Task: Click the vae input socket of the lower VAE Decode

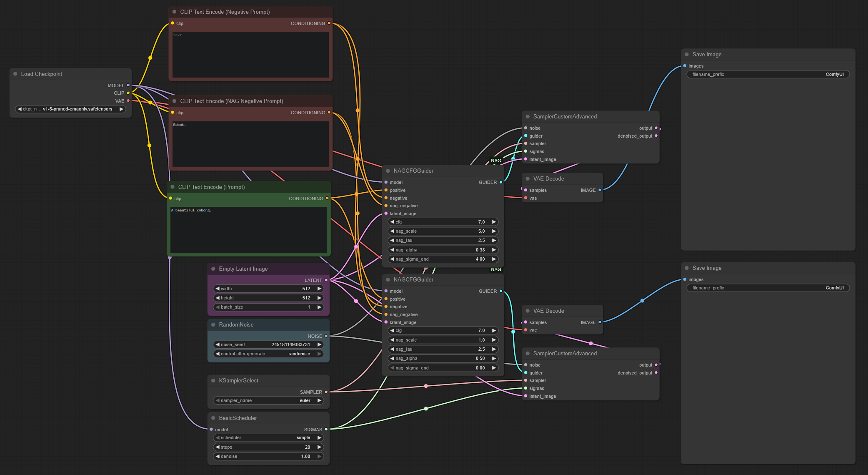Action: pos(525,329)
